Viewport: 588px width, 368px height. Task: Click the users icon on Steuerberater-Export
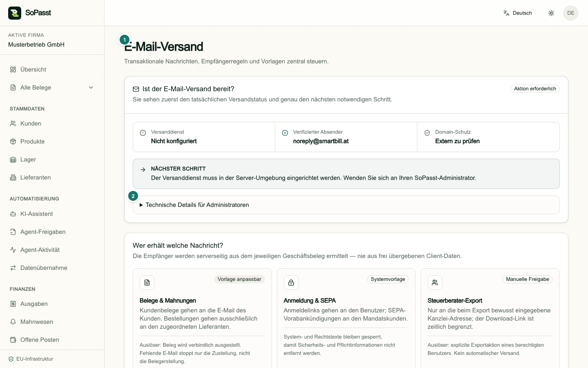(435, 283)
